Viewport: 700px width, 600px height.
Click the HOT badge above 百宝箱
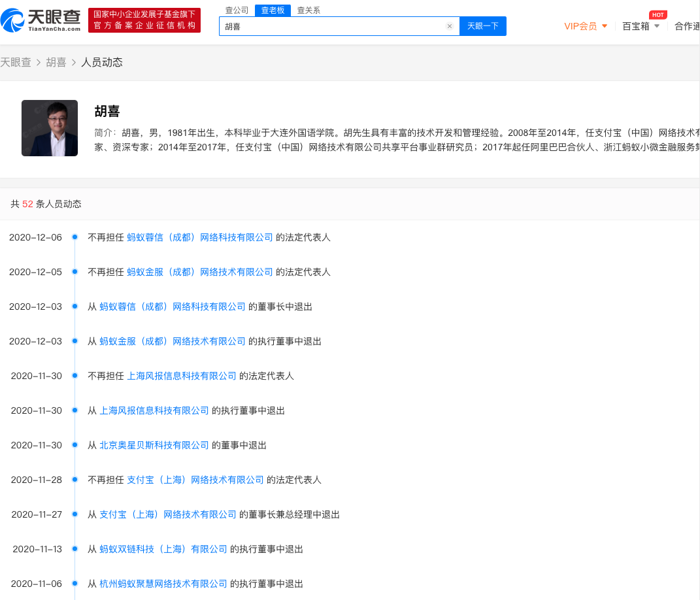[x=658, y=15]
